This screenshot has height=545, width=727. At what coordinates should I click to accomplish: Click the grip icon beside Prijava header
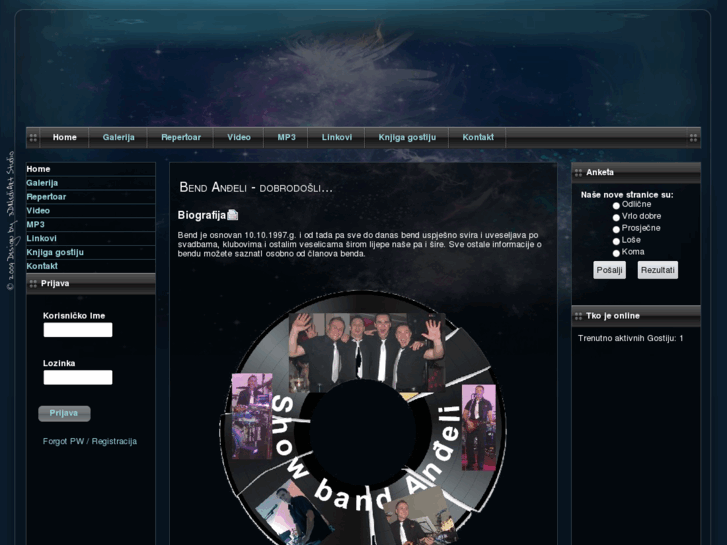click(33, 284)
